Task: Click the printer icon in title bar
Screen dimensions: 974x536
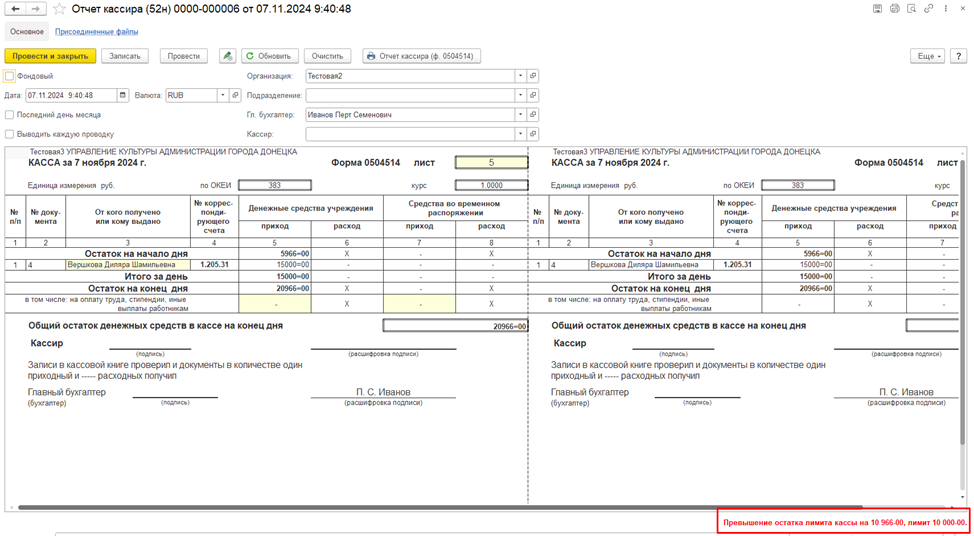Action: click(x=895, y=9)
